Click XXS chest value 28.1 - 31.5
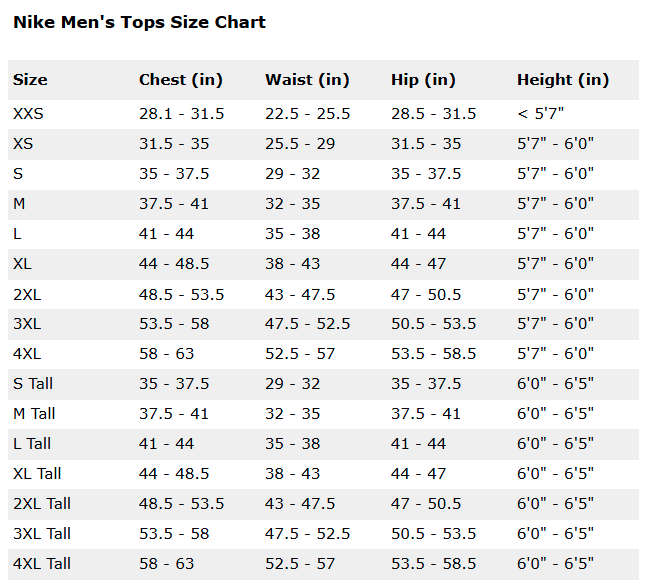The width and height of the screenshot is (649, 588). (181, 114)
